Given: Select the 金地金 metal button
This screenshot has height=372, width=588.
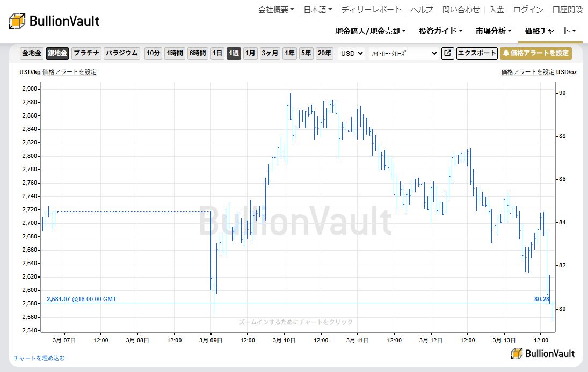Looking at the screenshot, I should pyautogui.click(x=32, y=53).
